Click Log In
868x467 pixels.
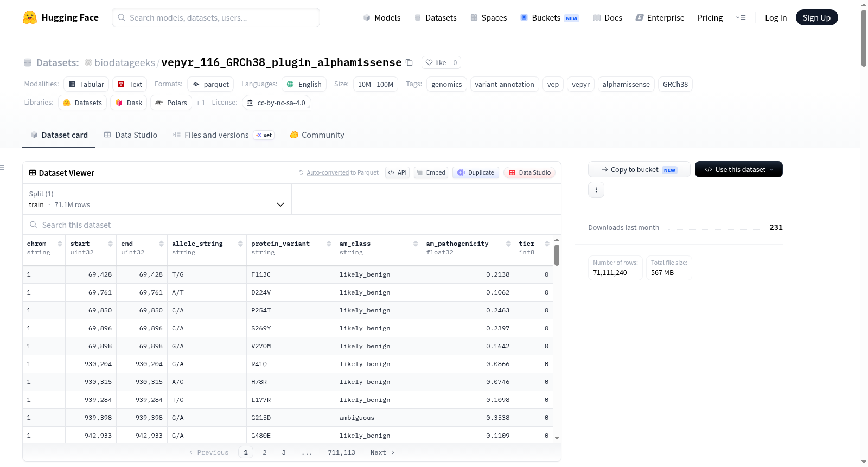775,17
